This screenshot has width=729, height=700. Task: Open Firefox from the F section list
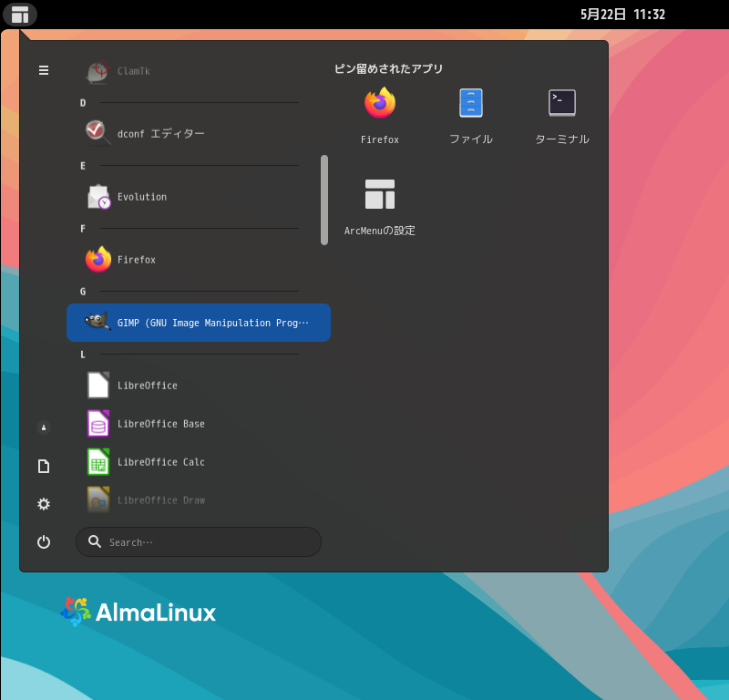[199, 260]
